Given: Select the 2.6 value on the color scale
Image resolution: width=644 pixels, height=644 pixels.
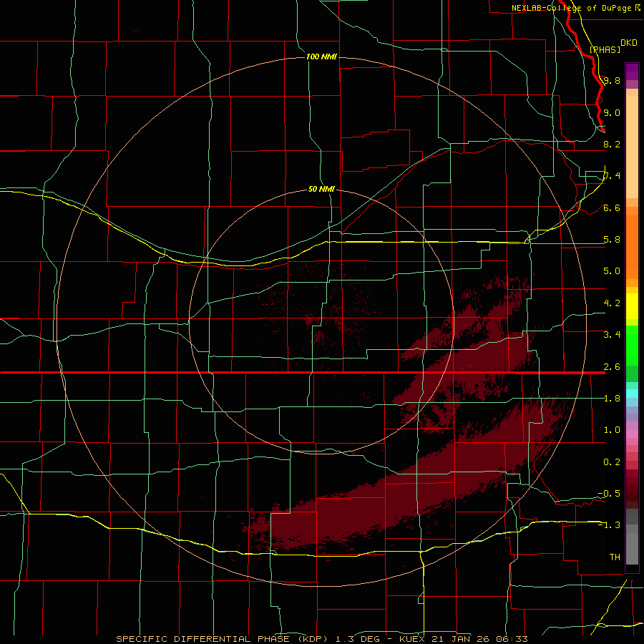Looking at the screenshot, I should 612,367.
